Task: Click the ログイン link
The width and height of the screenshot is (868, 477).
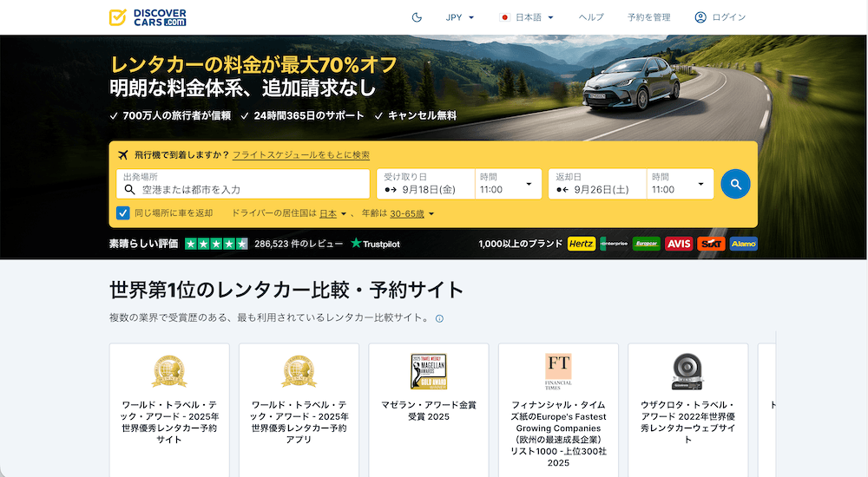Action: point(728,17)
